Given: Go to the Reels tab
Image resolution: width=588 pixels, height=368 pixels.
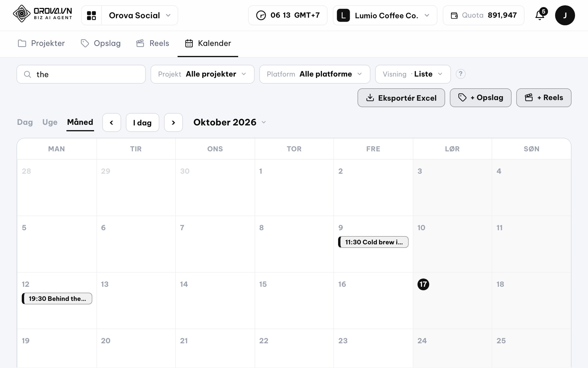Looking at the screenshot, I should click(x=153, y=43).
